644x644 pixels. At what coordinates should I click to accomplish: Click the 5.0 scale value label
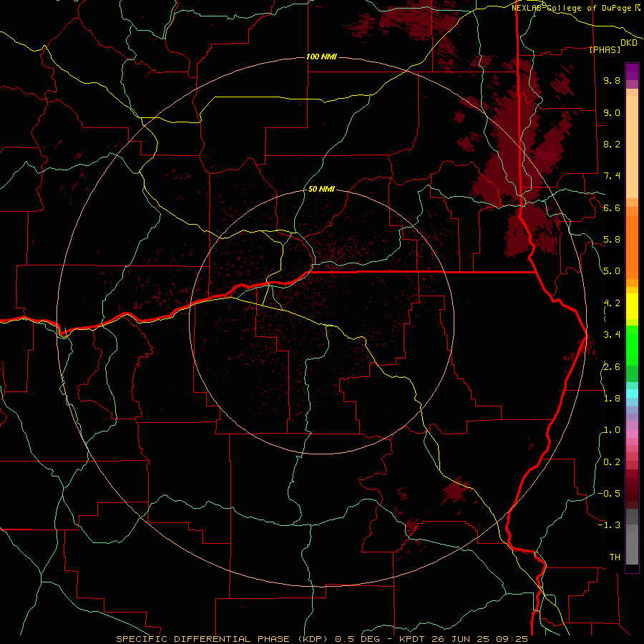coord(612,271)
